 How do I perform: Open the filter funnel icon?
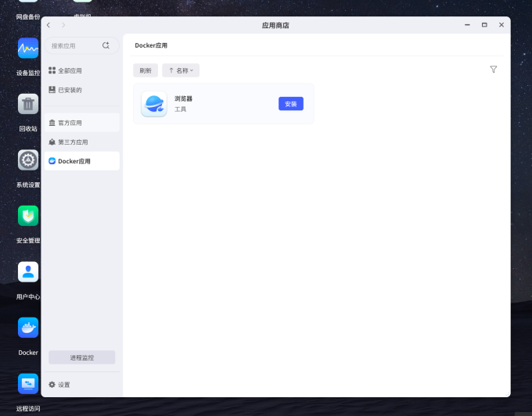[x=494, y=70]
